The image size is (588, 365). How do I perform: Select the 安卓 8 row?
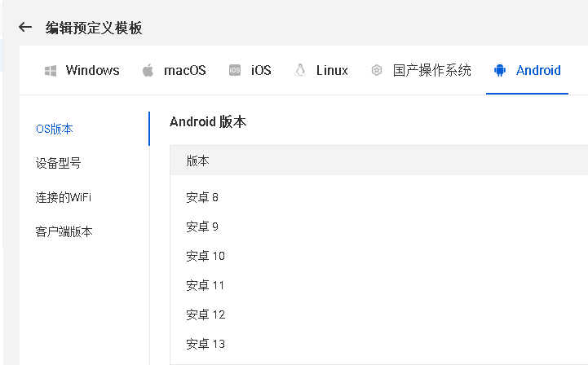point(202,197)
